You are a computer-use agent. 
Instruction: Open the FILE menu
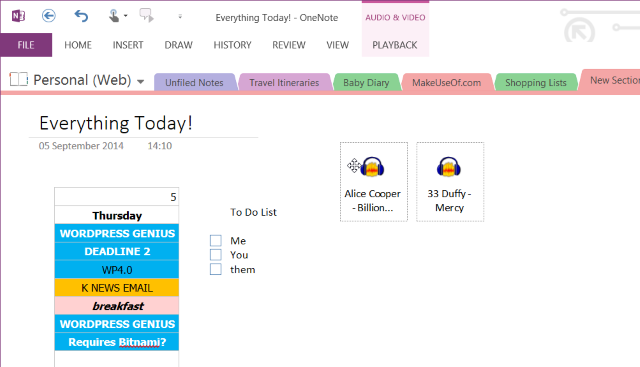pos(26,45)
